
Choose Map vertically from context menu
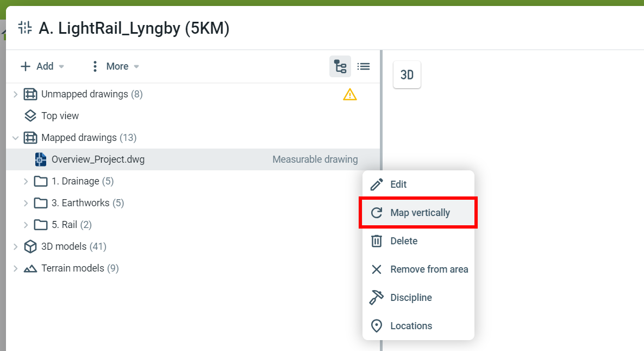coord(418,213)
